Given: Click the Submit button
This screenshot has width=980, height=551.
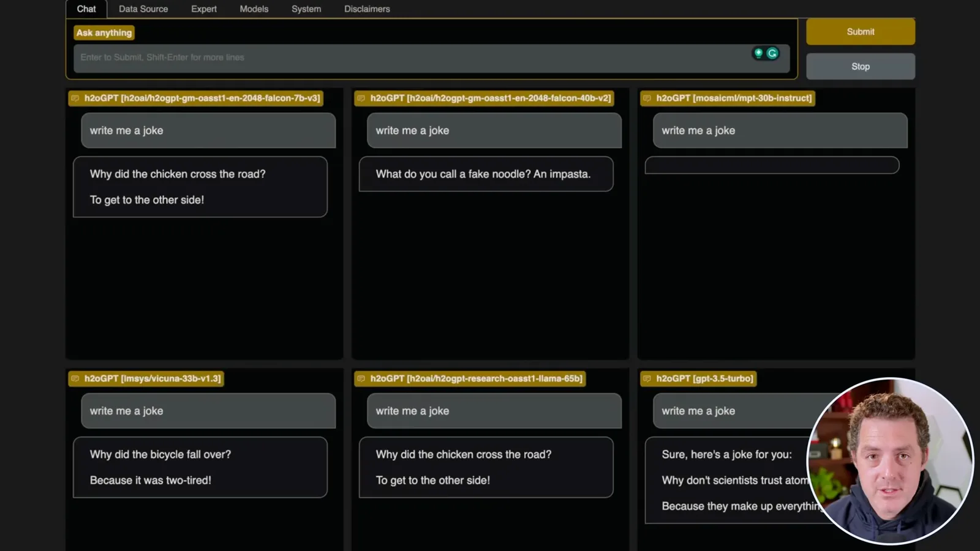Looking at the screenshot, I should [x=861, y=32].
